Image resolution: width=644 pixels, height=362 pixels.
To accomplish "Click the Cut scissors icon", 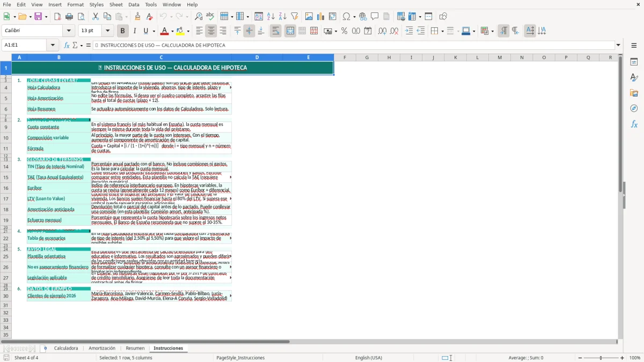I will coord(96,17).
